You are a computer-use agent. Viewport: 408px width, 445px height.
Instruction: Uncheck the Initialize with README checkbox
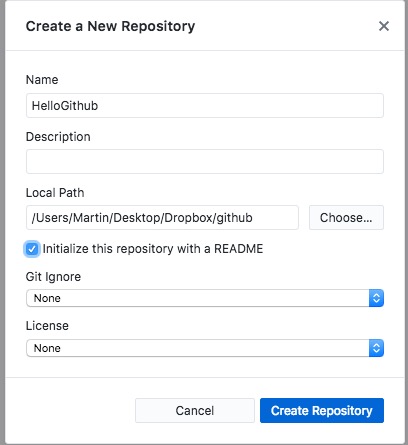(x=32, y=249)
